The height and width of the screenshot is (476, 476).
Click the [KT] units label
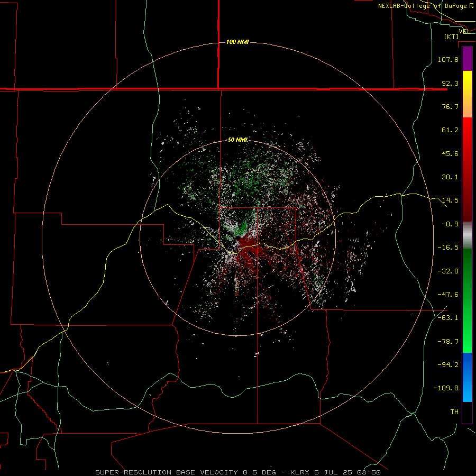pyautogui.click(x=452, y=36)
